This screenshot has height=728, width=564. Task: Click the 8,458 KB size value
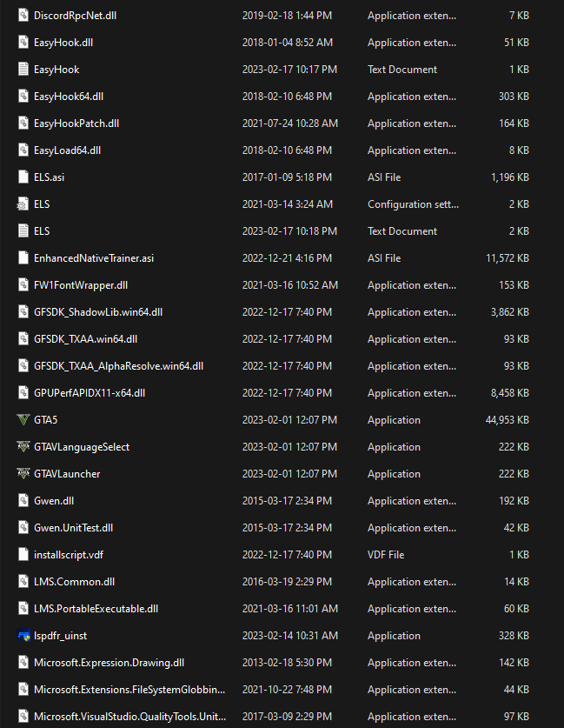pos(510,392)
